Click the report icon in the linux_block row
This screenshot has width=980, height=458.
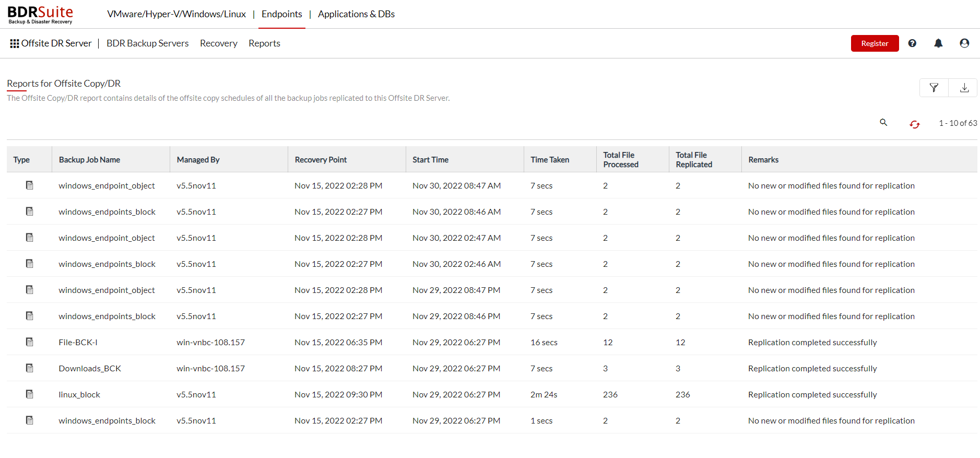click(x=30, y=394)
